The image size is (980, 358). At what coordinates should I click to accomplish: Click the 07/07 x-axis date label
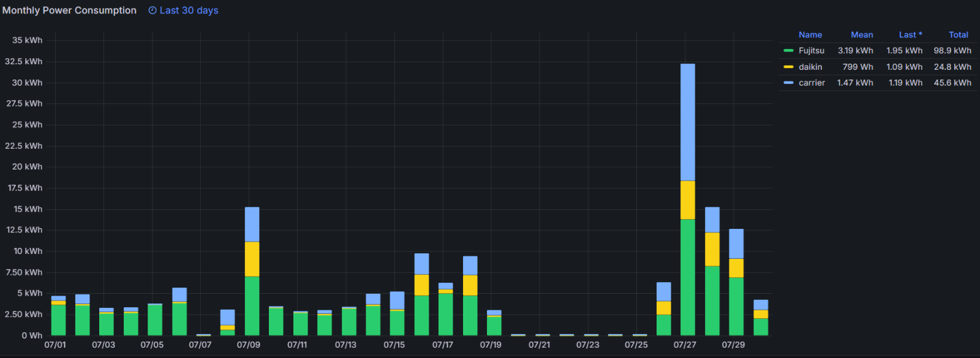click(x=200, y=345)
